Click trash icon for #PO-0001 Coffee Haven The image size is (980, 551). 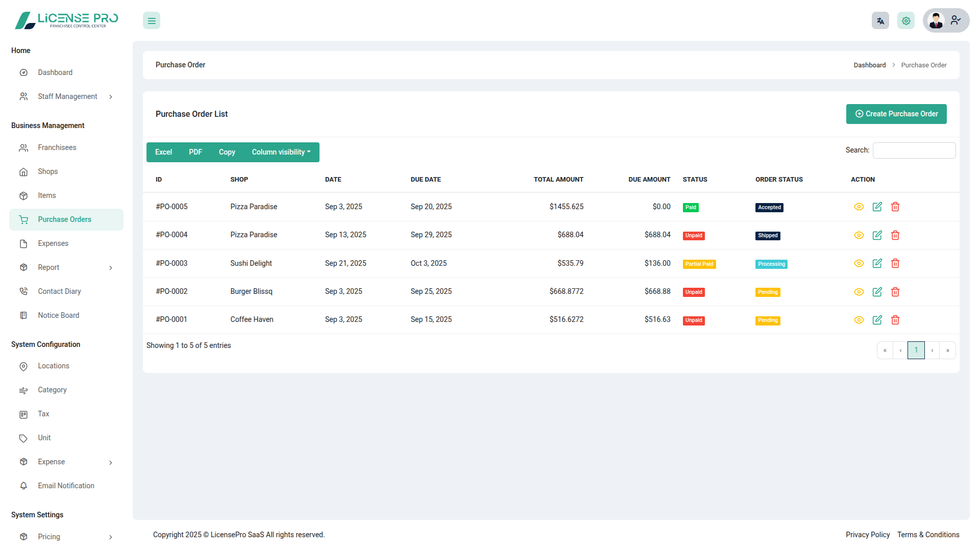tap(895, 320)
